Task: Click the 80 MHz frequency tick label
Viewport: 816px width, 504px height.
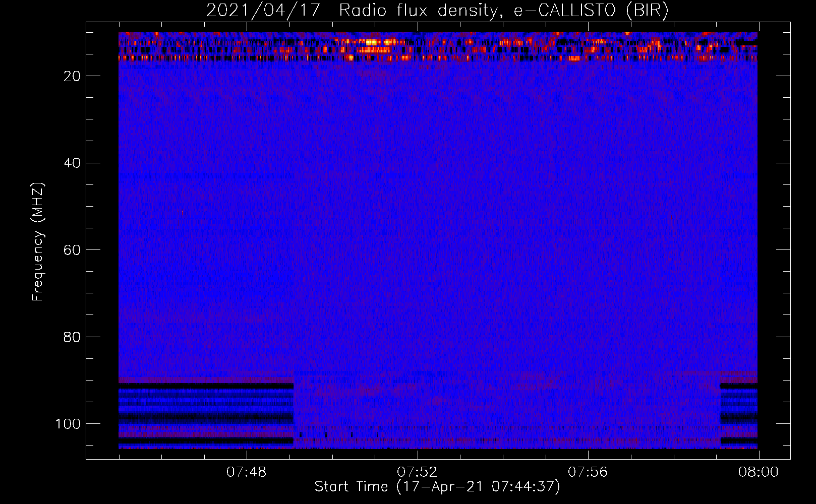Action: pyautogui.click(x=73, y=337)
